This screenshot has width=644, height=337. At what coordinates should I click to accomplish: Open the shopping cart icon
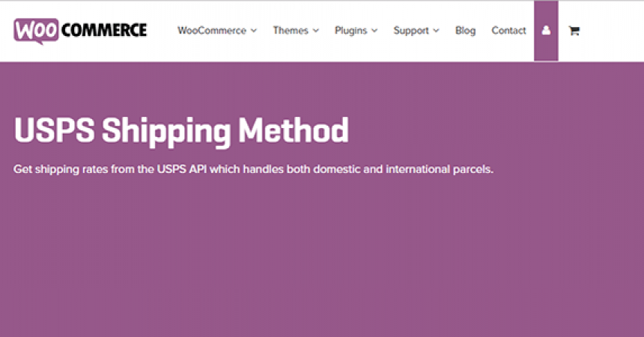(574, 31)
